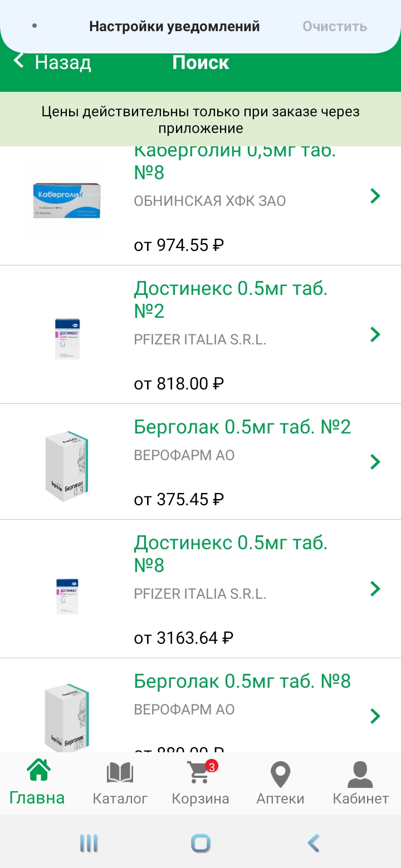This screenshot has width=401, height=868.
Task: Tap the Android recent apps icon
Action: tap(89, 844)
